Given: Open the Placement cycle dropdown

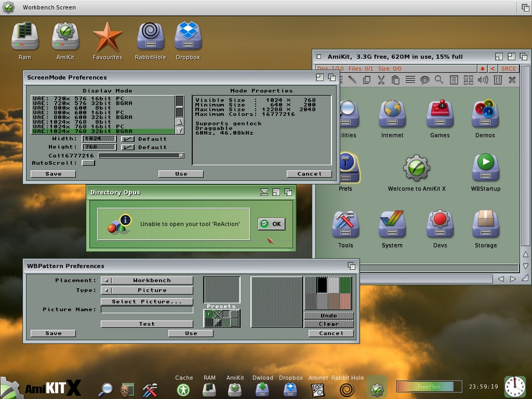Looking at the screenshot, I should [147, 280].
